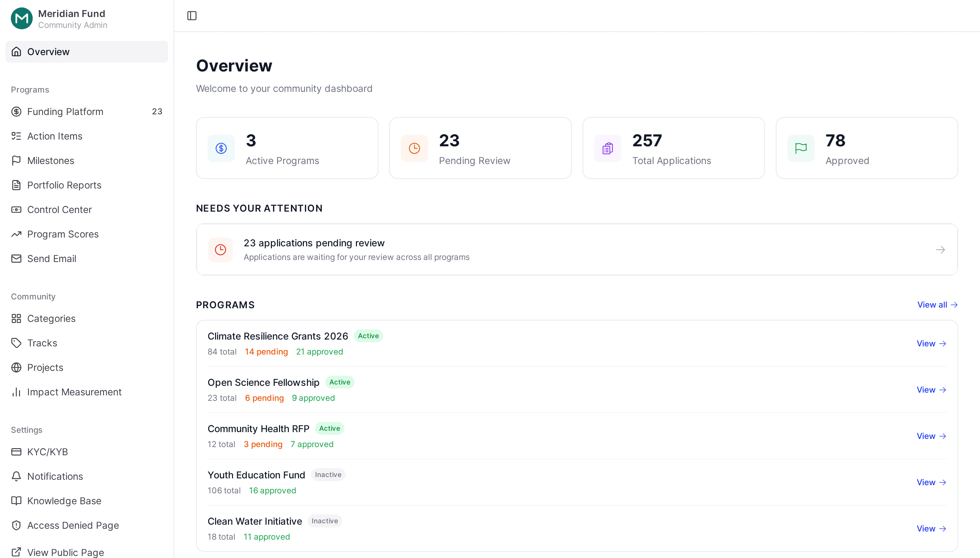This screenshot has height=558, width=980.
Task: Click the Categories grid icon
Action: pyautogui.click(x=16, y=318)
